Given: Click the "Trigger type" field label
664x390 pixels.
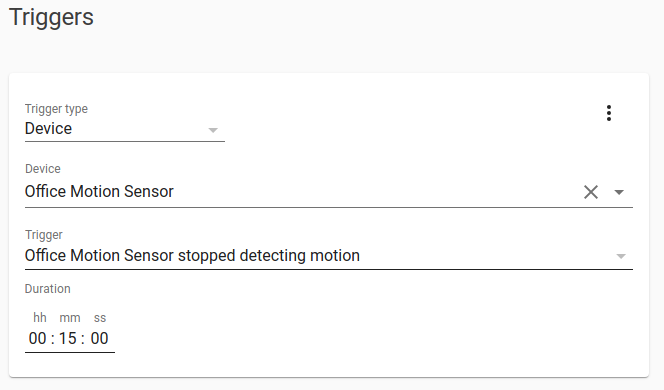Looking at the screenshot, I should (56, 109).
